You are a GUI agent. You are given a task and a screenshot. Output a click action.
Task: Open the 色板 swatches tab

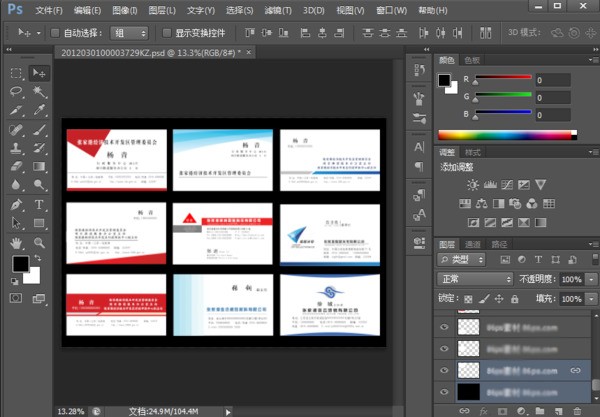(473, 60)
